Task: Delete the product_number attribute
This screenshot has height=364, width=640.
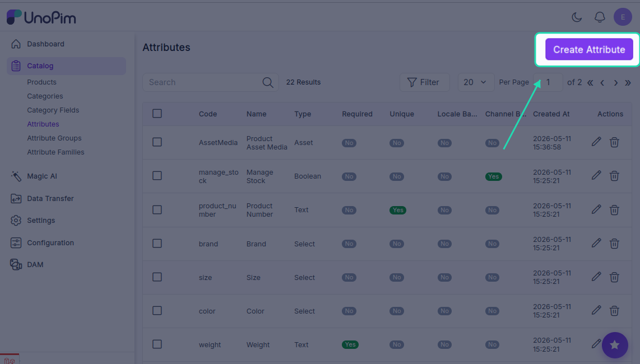Action: [x=614, y=210]
